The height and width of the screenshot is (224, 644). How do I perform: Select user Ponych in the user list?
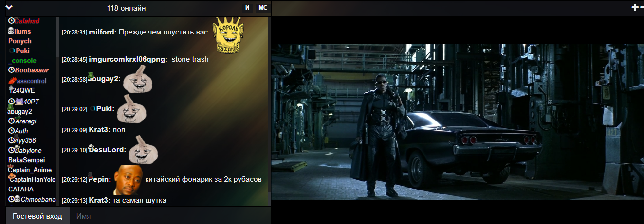point(19,41)
